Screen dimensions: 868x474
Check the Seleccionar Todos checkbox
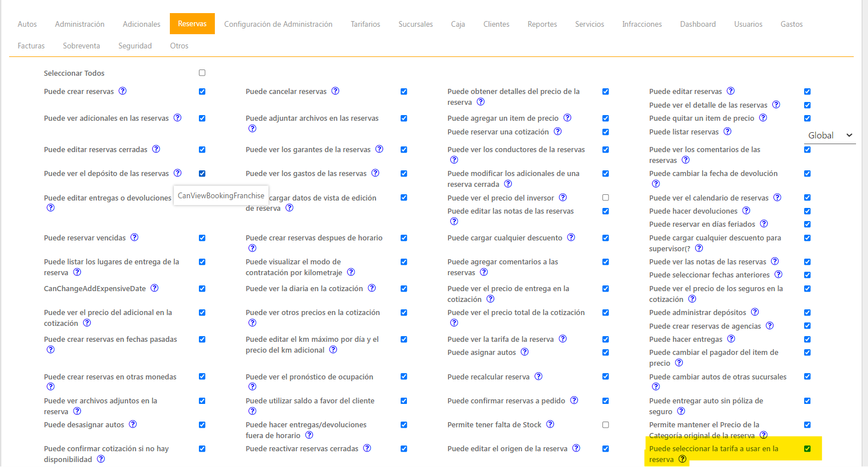(x=202, y=73)
